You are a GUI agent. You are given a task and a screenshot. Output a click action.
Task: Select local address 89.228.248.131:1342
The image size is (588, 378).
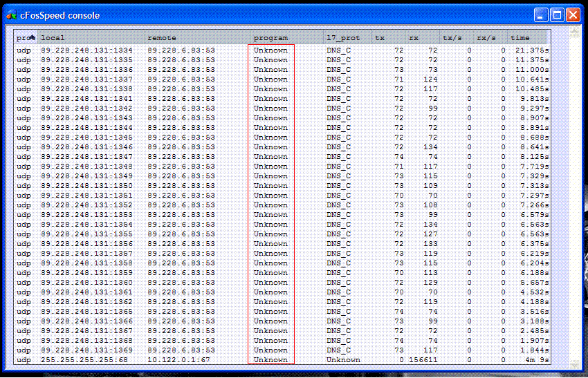tap(86, 108)
